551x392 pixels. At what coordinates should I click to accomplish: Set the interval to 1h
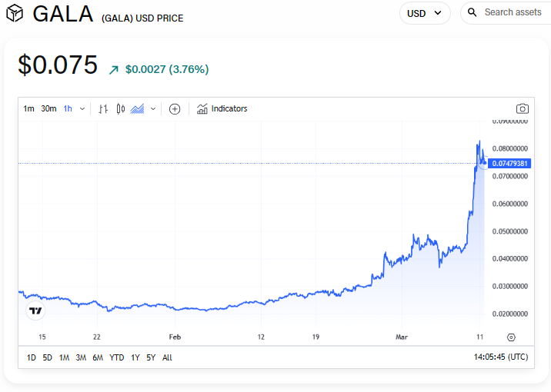pos(68,109)
